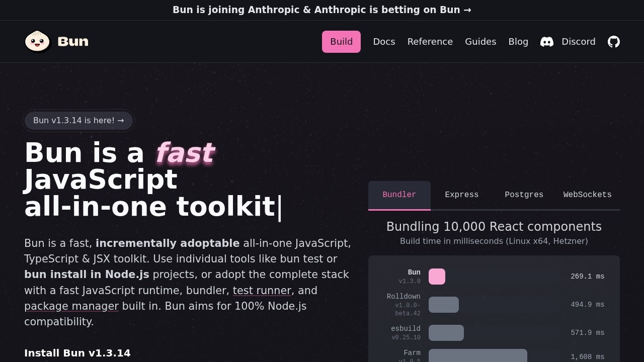Click the Bun wordmark in header

(x=73, y=41)
